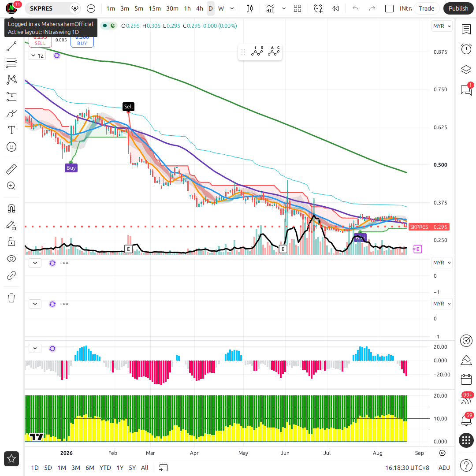Viewport: 476px width, 476px height.
Task: Select the brush drawing tool
Action: pos(11,114)
